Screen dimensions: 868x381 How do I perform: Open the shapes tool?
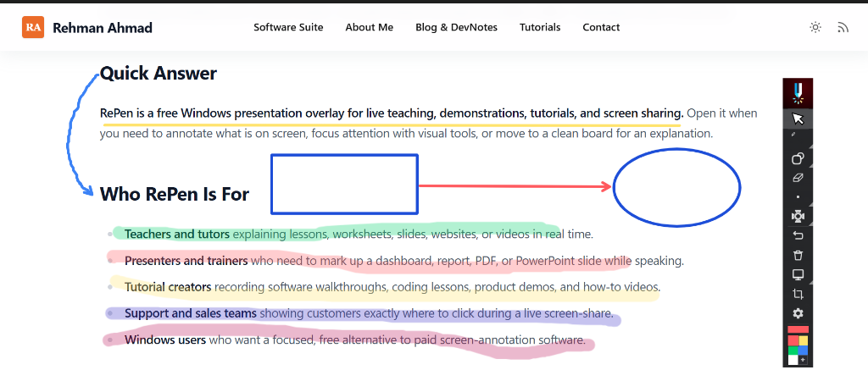tap(798, 158)
